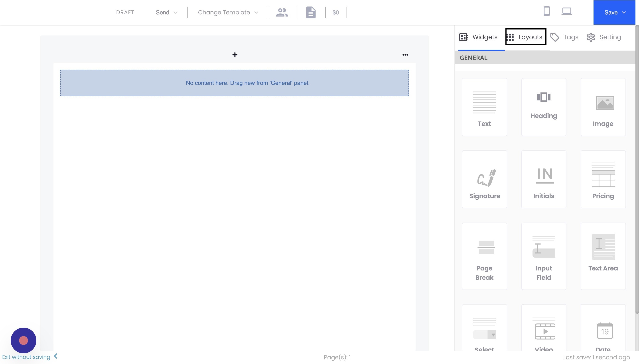Screen dimensions: 639x364
Task: Switch to laptop desktop preview
Action: pos(566,11)
